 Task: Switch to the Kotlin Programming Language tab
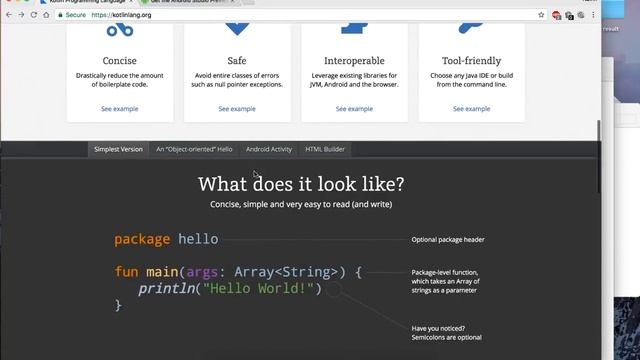[86, 2]
